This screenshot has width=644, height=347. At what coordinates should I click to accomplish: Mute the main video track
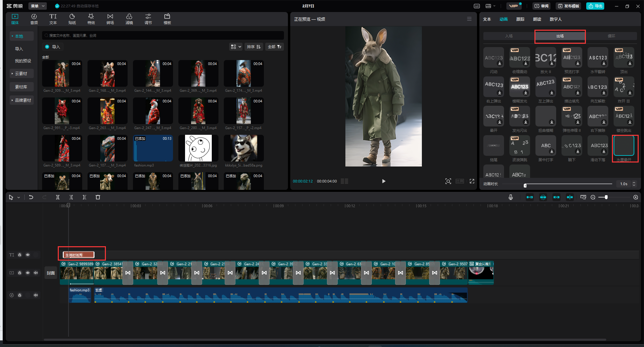[36, 273]
